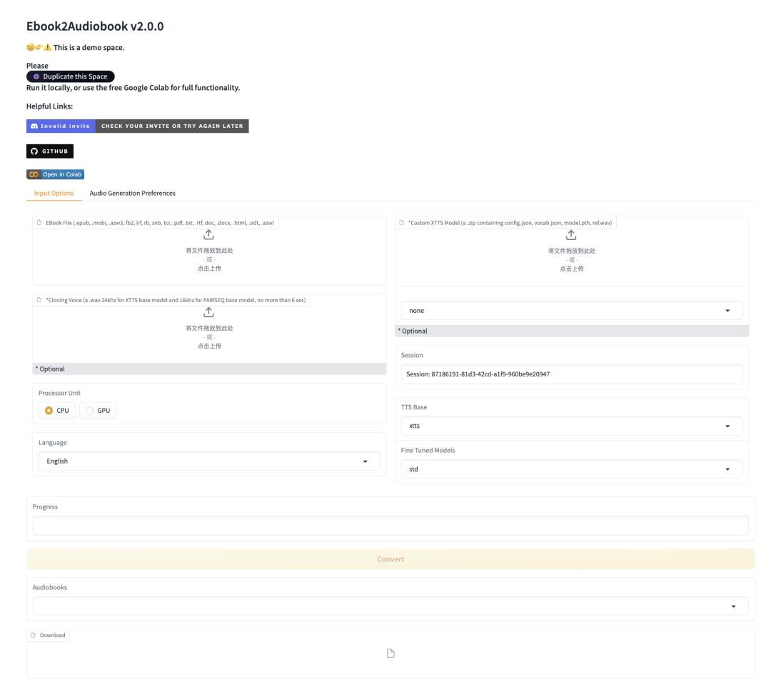Switch to Audio Generation Preferences tab

(132, 193)
